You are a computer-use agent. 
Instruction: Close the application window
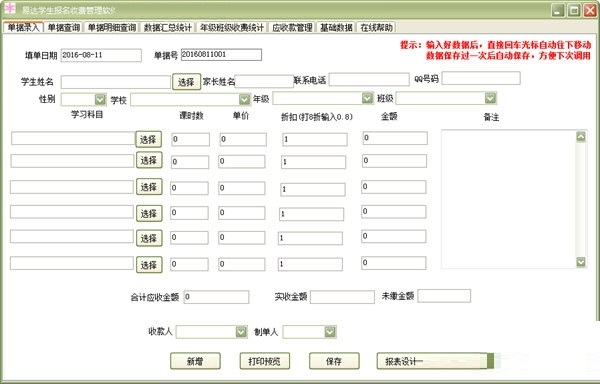[590, 10]
